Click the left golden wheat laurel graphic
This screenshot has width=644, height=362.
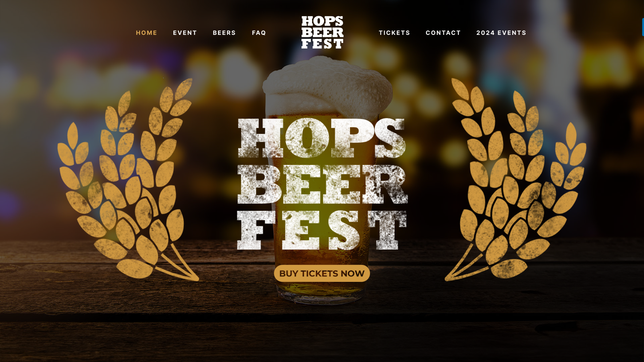128,179
